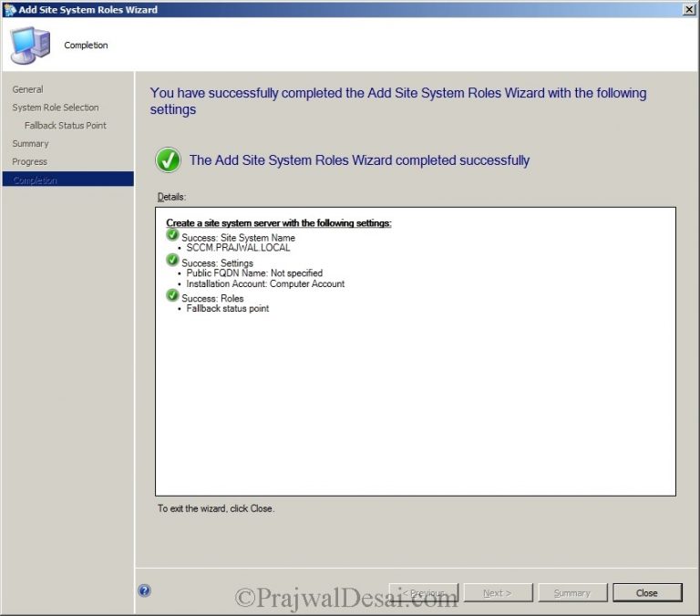Click the 'Success: Site System Name' line
This screenshot has width=700, height=616.
click(x=238, y=238)
